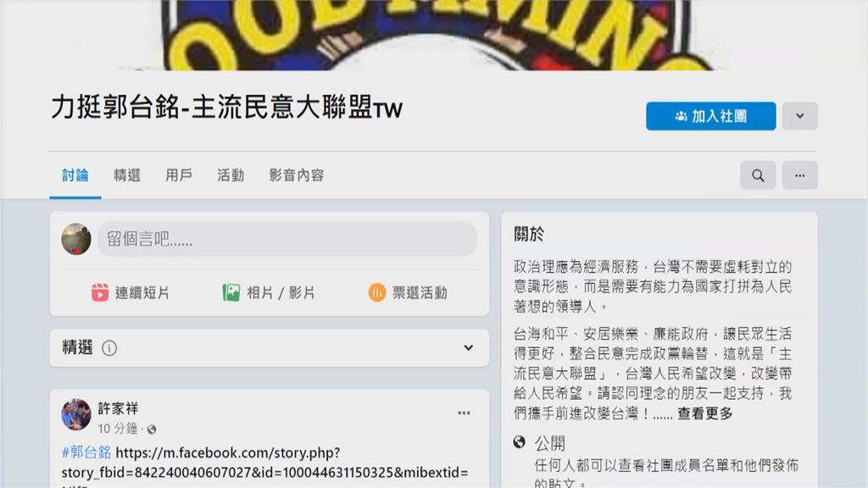Click the group cover photo
Viewport: 868px width, 488px height.
[434, 35]
